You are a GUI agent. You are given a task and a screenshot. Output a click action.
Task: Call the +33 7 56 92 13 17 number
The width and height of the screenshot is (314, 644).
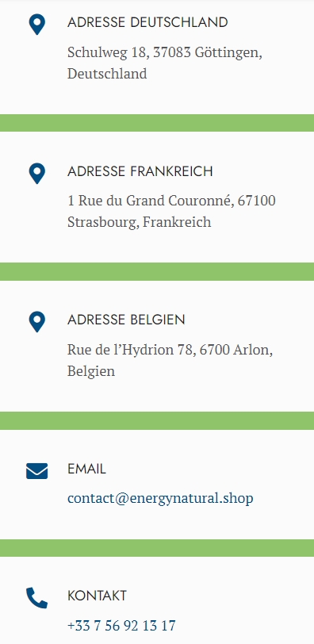(x=121, y=626)
